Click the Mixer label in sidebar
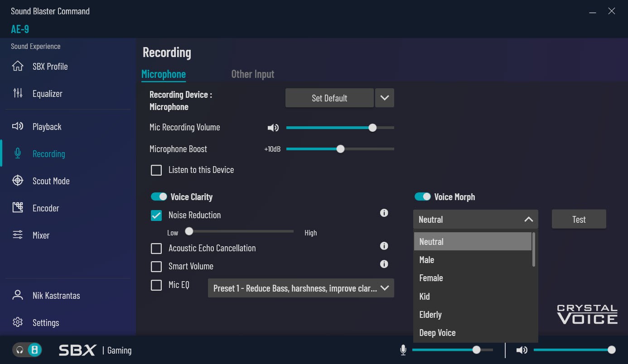Image resolution: width=628 pixels, height=364 pixels. 41,235
